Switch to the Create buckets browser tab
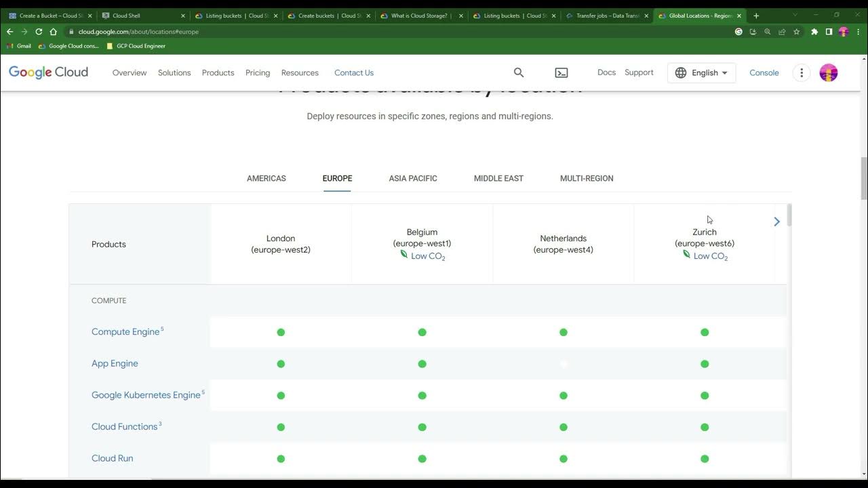This screenshot has height=488, width=868. click(x=328, y=16)
